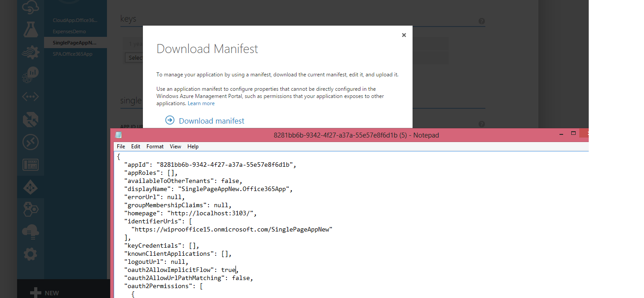Click the "homepage" localhost line
Screen dimensions: 644x298
point(191,213)
